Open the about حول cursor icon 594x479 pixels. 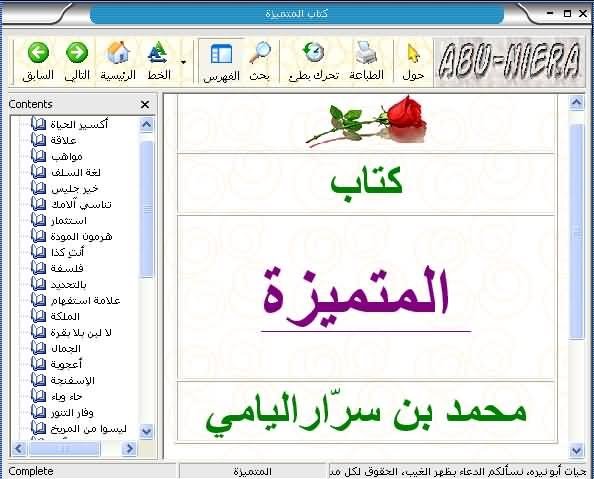[x=413, y=53]
